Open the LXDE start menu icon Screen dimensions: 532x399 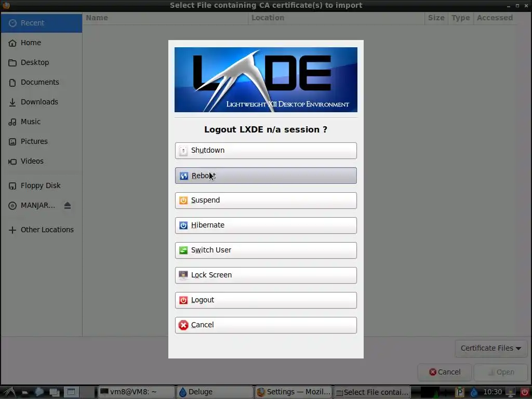pyautogui.click(x=9, y=392)
